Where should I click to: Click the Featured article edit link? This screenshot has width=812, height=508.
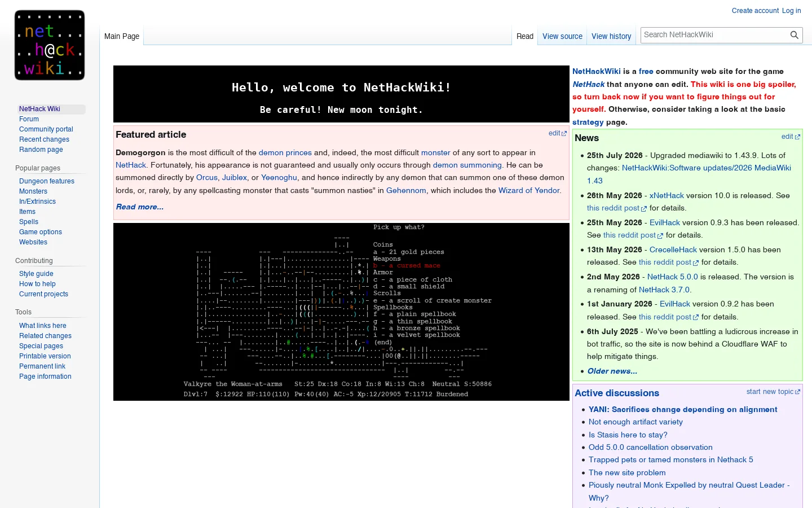(557, 133)
